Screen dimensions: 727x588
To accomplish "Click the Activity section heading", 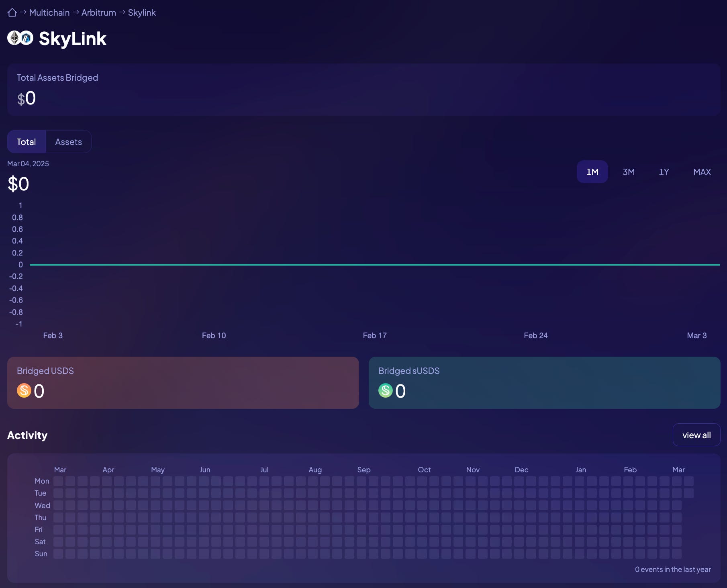I will point(27,435).
